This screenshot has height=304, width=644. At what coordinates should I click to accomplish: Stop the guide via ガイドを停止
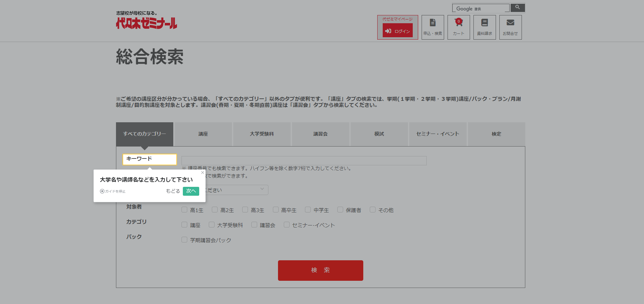point(113,191)
